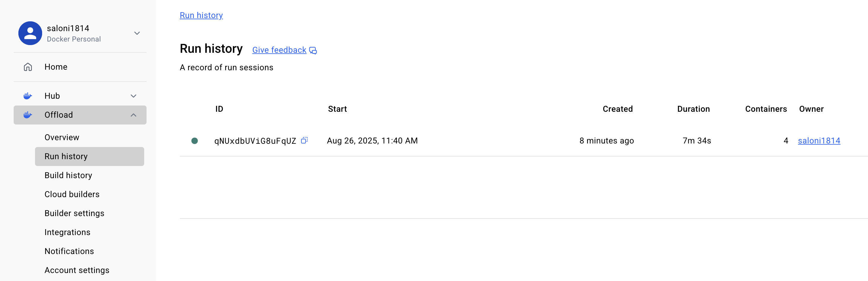Open owner saloni1814 profile link
The width and height of the screenshot is (868, 281).
tap(819, 141)
